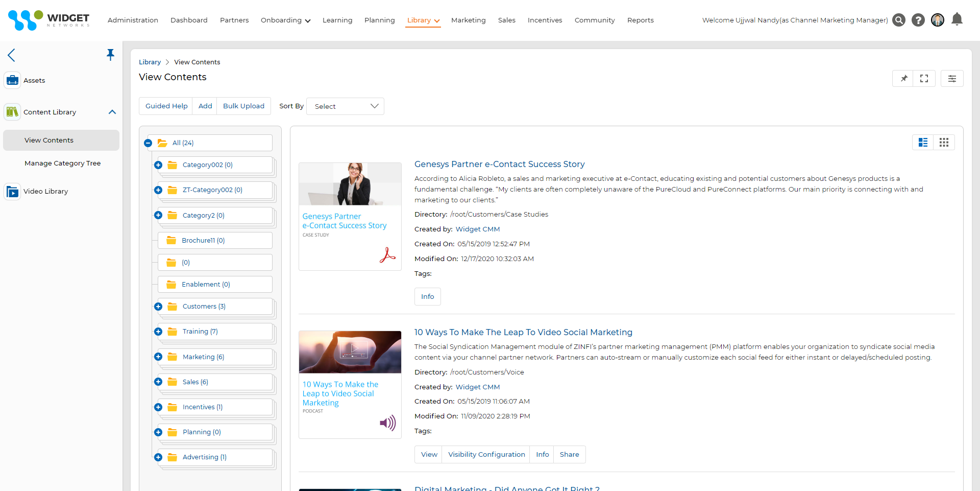Expand the Category002 tree node

[x=158, y=165]
